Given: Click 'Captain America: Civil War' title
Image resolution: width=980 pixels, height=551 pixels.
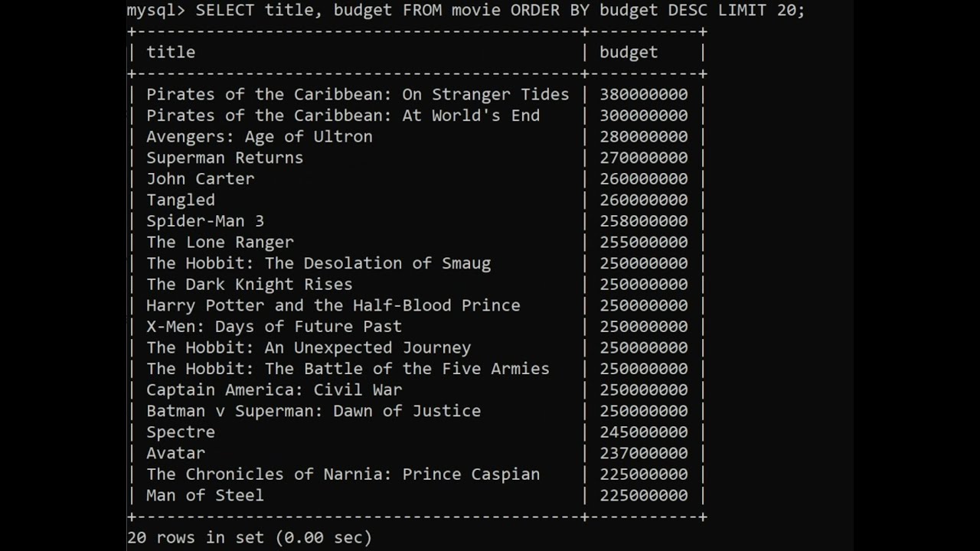Looking at the screenshot, I should (x=273, y=390).
